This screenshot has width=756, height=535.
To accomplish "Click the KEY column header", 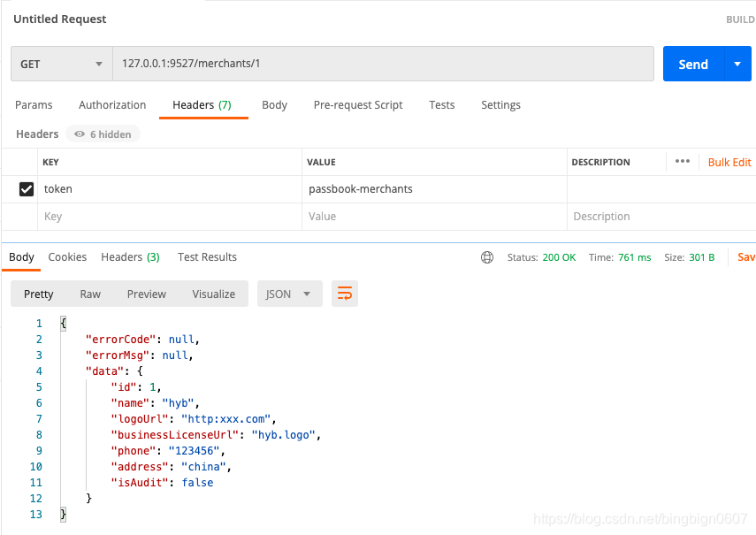I will pyautogui.click(x=50, y=163).
